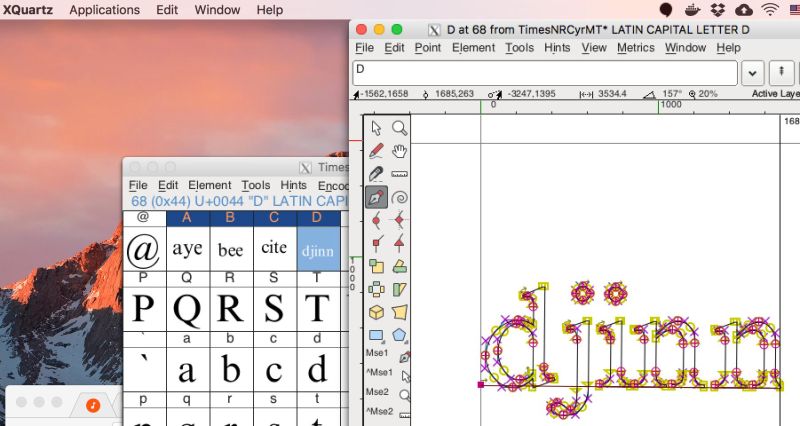800x426 pixels.
Task: Toggle Spiro mode spiral icon
Action: tap(399, 197)
